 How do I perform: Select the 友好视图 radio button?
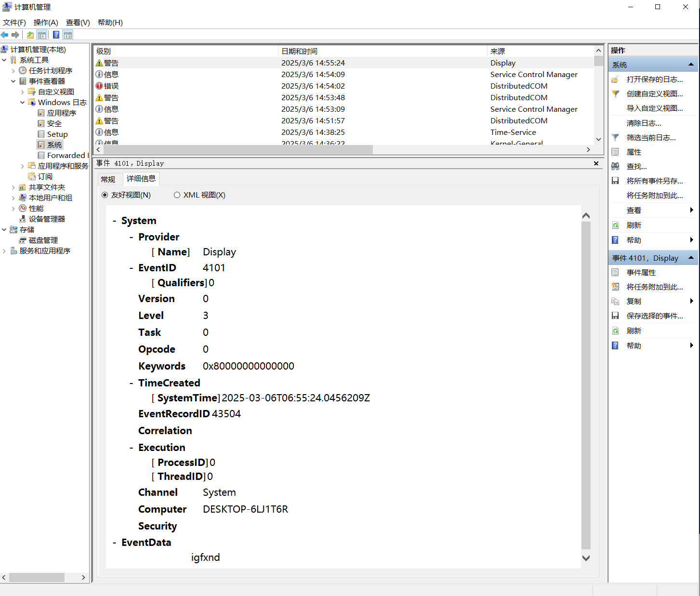tap(105, 195)
